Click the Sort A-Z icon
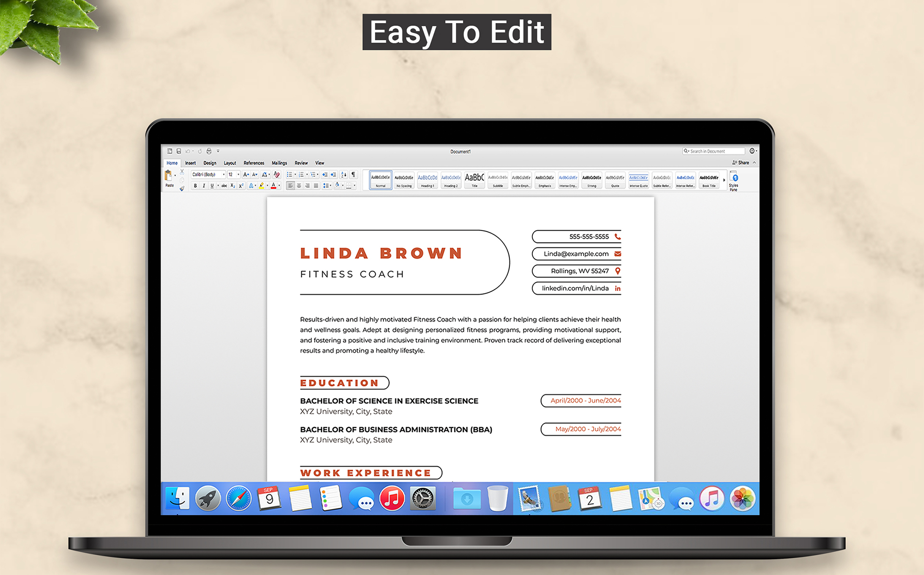 343,175
